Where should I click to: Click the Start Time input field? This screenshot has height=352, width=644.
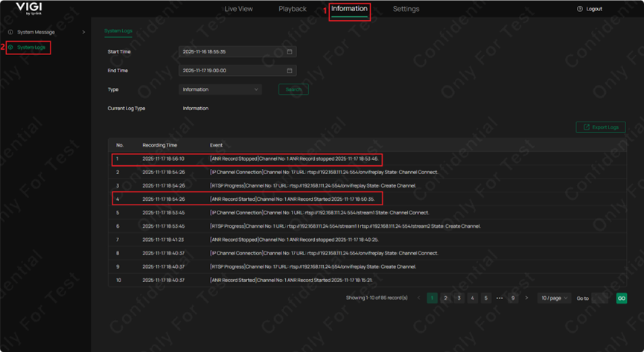[237, 52]
